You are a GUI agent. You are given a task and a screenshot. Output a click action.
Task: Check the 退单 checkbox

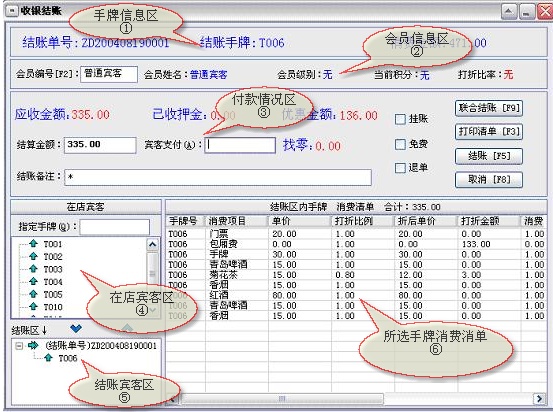point(400,168)
